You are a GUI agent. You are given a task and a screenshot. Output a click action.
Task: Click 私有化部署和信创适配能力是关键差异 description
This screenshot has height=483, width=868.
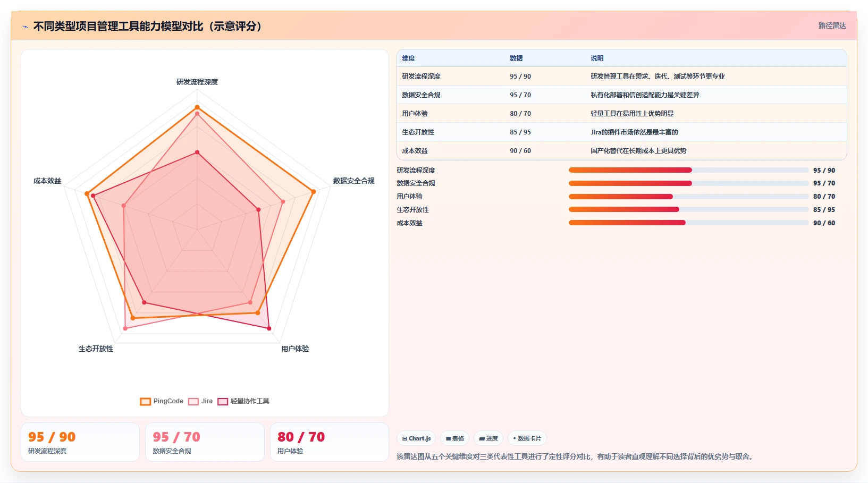645,95
